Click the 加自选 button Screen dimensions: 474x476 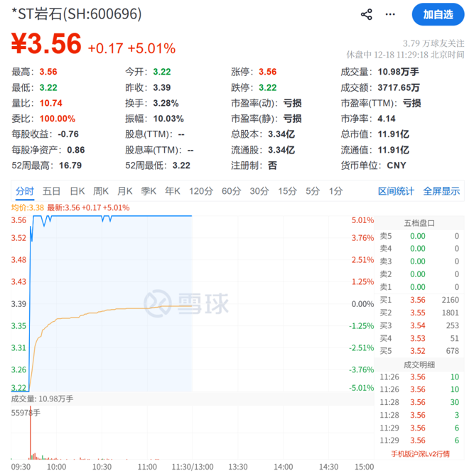437,14
